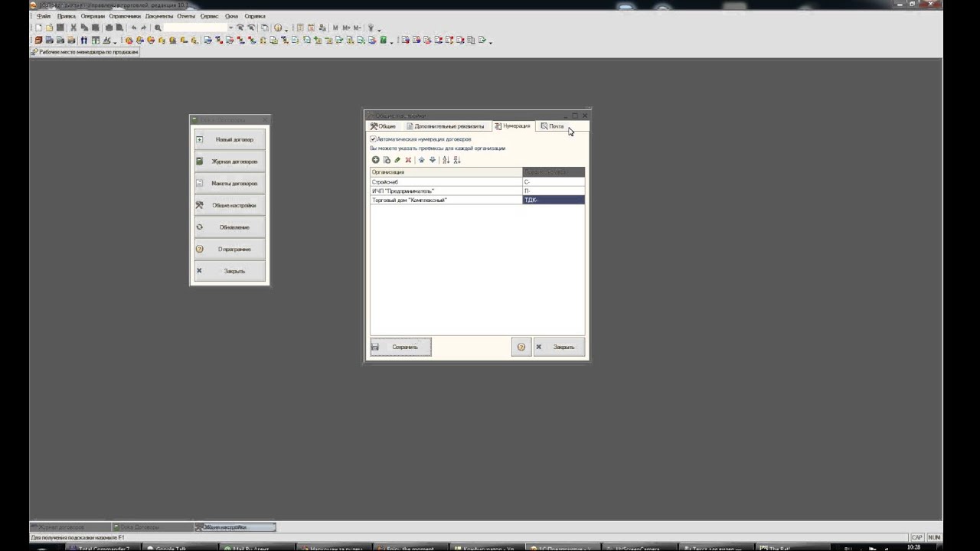This screenshot has width=980, height=551.
Task: Copy the selected prefix row
Action: tap(387, 160)
